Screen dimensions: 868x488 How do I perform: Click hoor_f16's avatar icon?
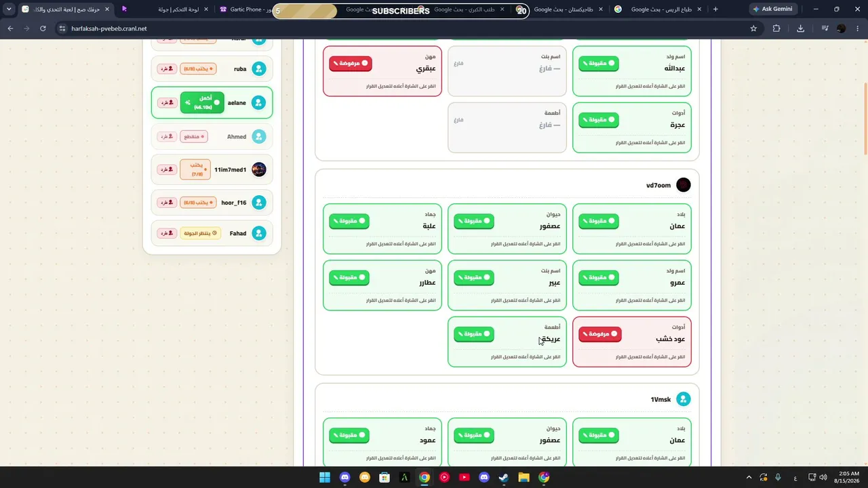[x=259, y=203]
